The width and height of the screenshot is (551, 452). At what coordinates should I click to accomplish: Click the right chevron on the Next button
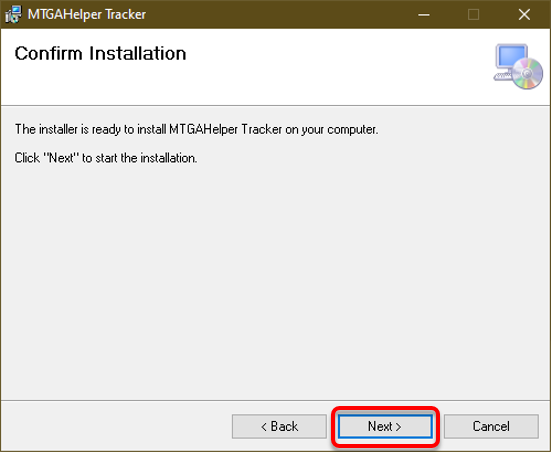[398, 427]
